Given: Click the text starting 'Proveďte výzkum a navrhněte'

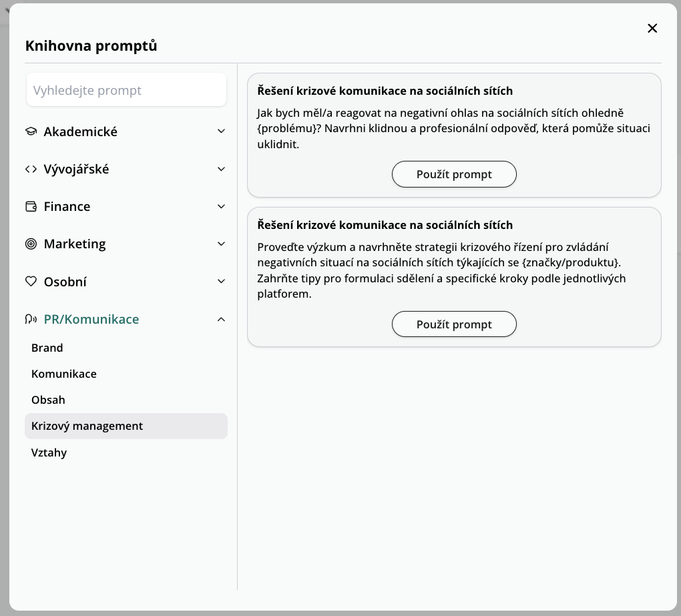Looking at the screenshot, I should (x=441, y=270).
